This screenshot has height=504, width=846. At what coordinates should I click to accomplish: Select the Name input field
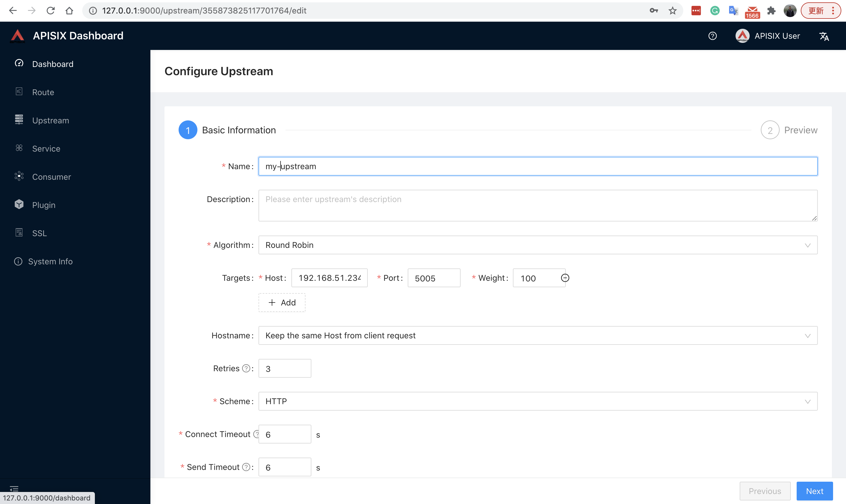click(x=538, y=166)
